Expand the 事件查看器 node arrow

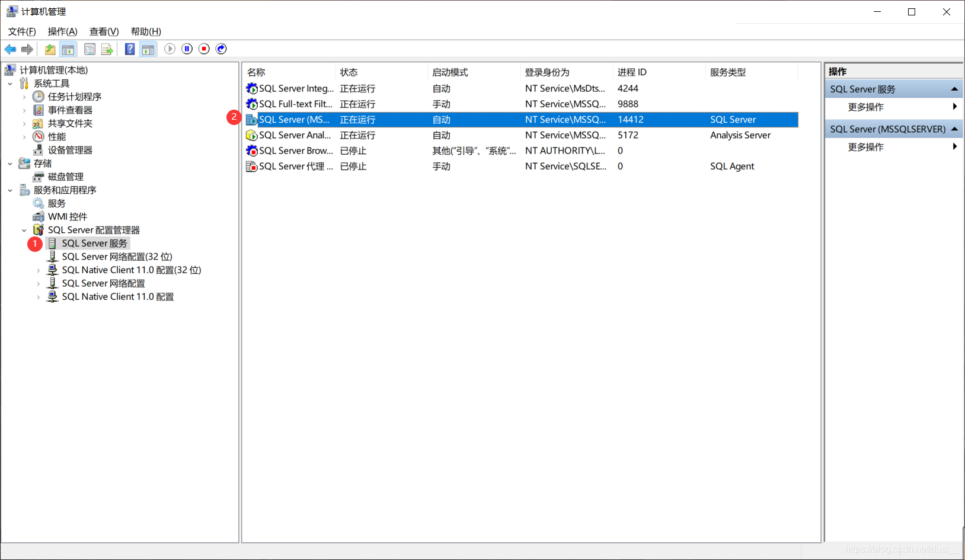pyautogui.click(x=24, y=110)
